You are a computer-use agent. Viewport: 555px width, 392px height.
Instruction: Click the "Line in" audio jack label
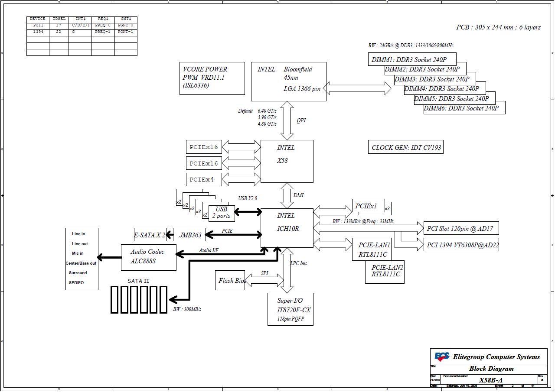tap(78, 234)
